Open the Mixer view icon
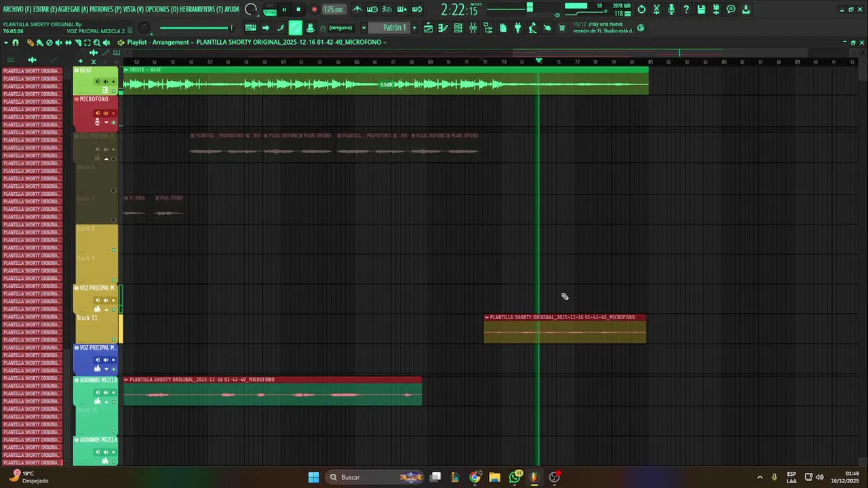868x488 pixels. (x=473, y=28)
